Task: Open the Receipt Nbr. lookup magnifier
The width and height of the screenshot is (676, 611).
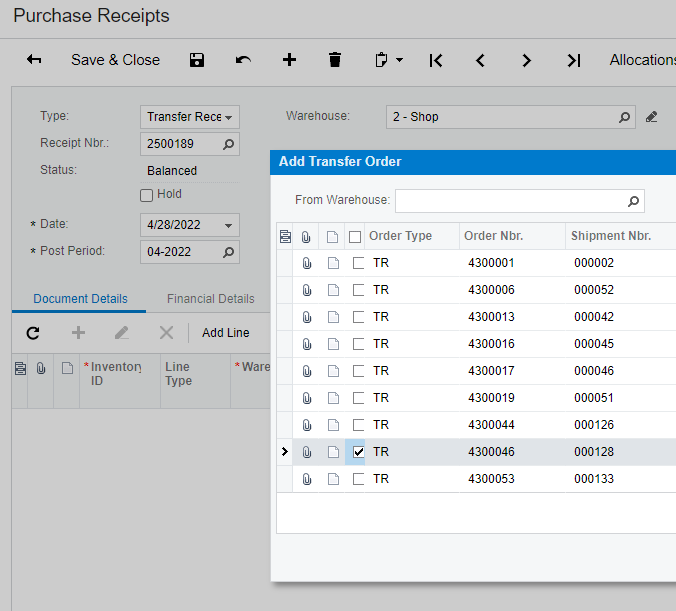Action: [228, 144]
